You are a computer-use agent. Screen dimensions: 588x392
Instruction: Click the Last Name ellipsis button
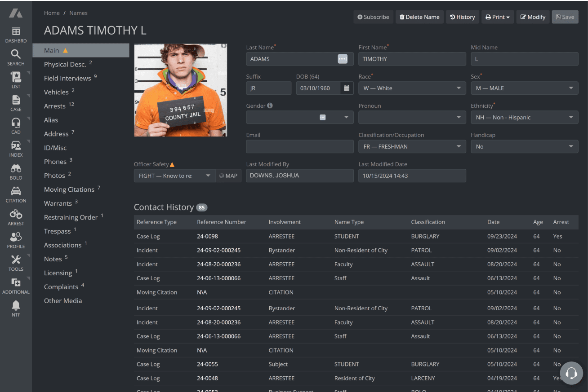coord(343,59)
